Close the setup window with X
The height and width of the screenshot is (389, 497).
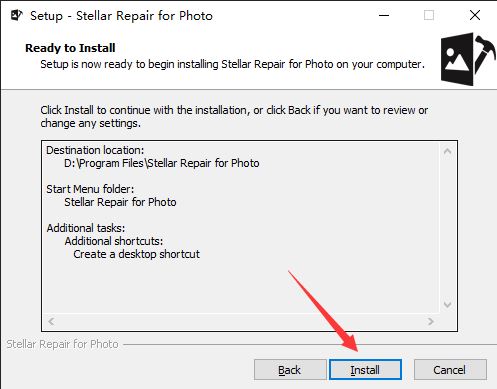(x=475, y=15)
